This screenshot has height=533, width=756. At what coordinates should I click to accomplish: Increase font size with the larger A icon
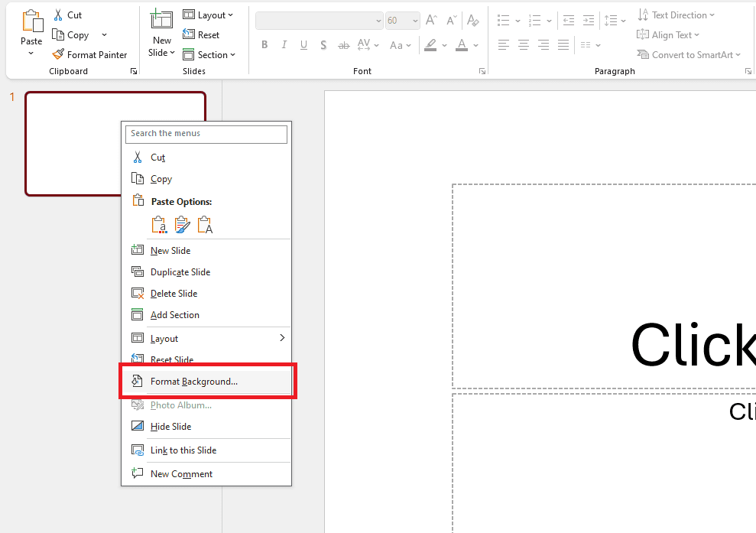tap(431, 20)
